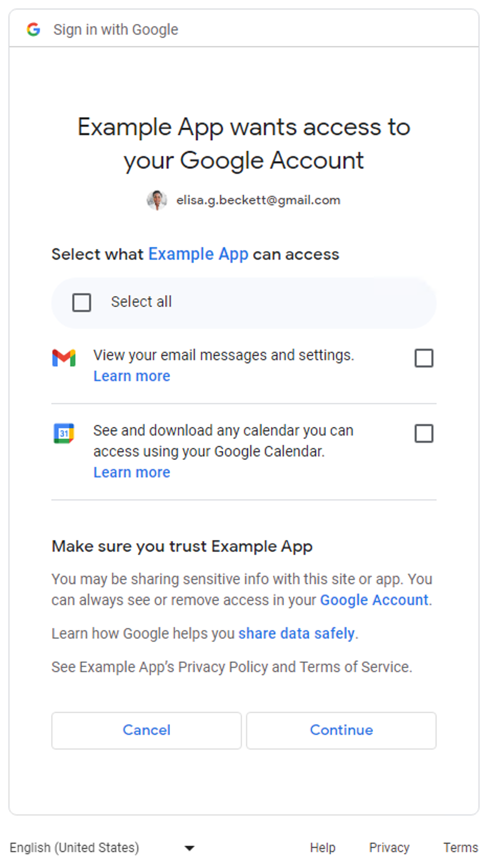The image size is (489, 868).
Task: Expand the English (United States) language picker
Action: coord(74,848)
